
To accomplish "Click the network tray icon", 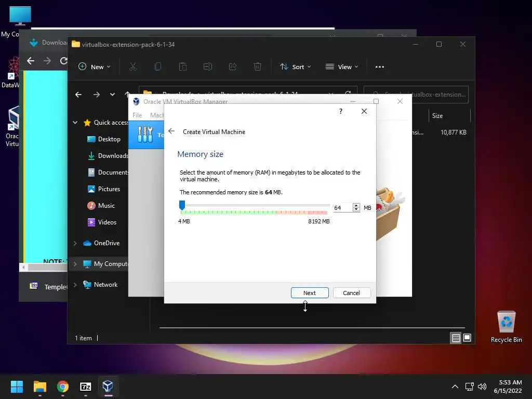I will click(469, 387).
